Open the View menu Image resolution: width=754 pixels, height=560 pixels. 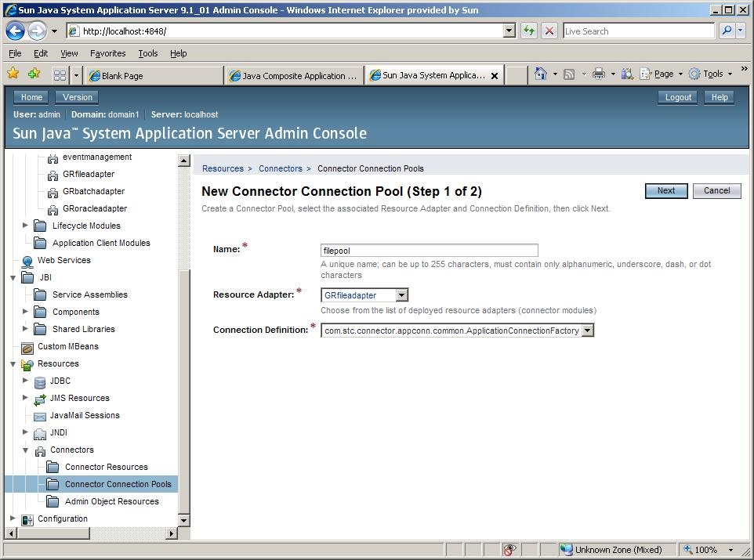tap(69, 53)
